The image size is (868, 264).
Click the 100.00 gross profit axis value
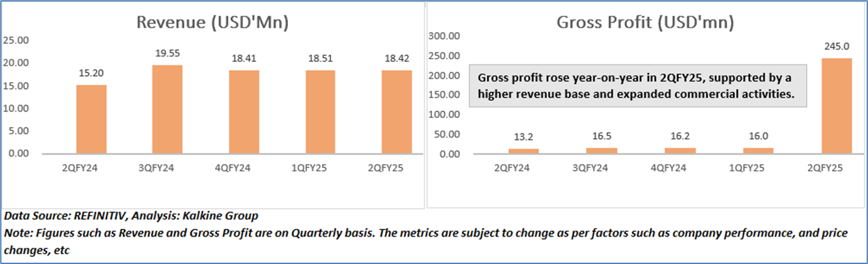444,115
